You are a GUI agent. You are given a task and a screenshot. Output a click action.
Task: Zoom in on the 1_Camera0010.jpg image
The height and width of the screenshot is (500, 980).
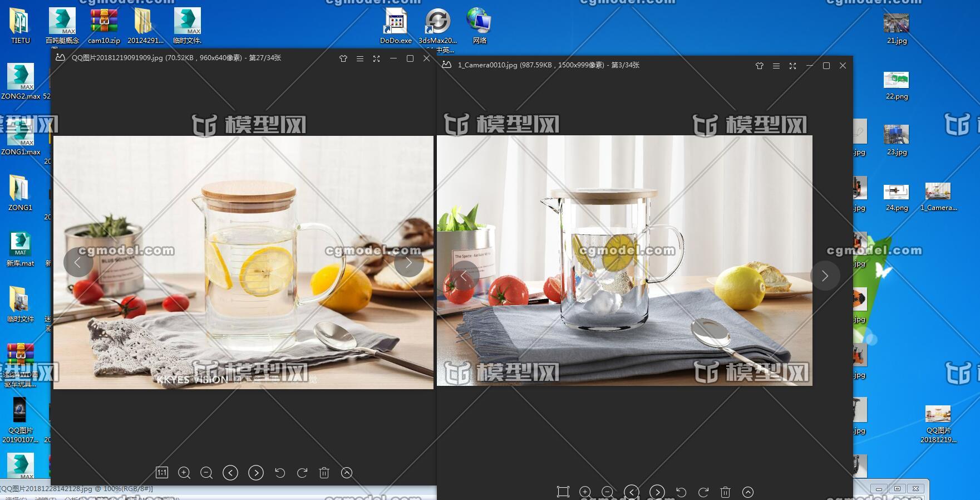585,492
